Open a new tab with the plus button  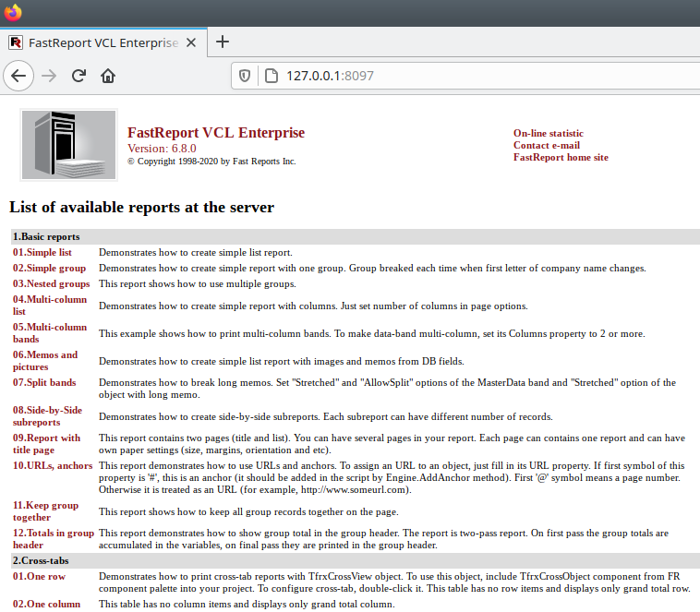(223, 42)
